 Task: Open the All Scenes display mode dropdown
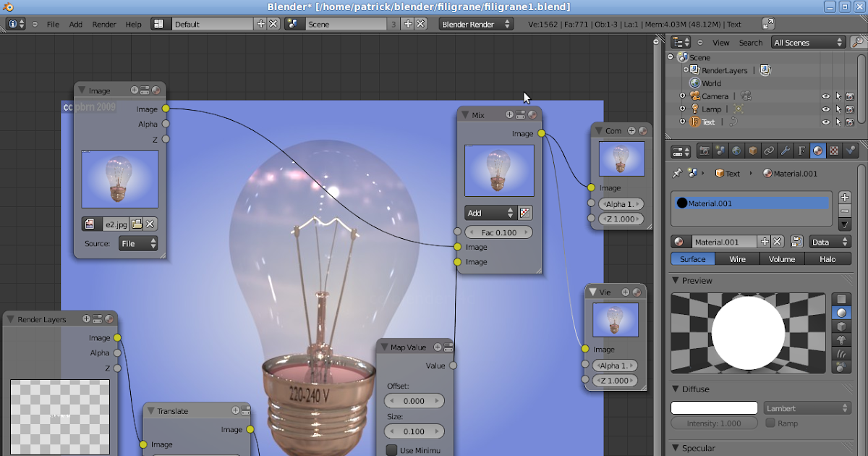[x=809, y=43]
